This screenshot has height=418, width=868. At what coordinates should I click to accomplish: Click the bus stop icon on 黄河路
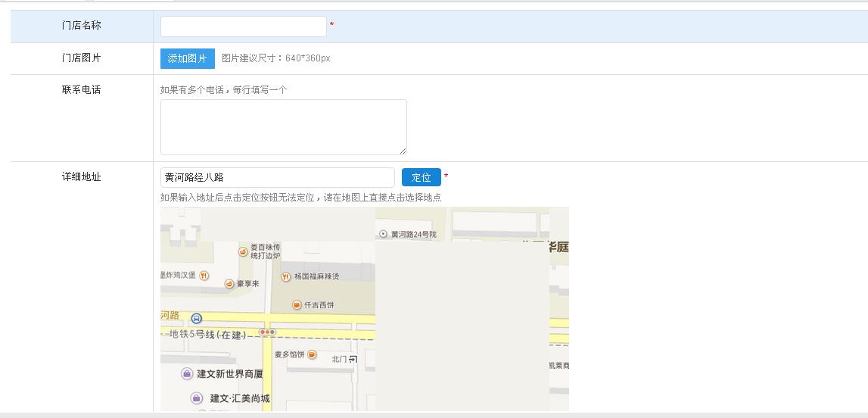pos(197,318)
